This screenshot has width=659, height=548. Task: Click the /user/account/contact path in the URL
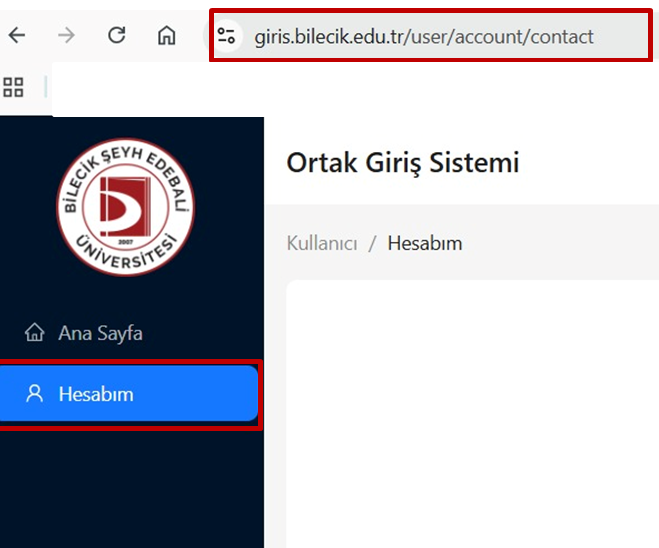point(500,37)
